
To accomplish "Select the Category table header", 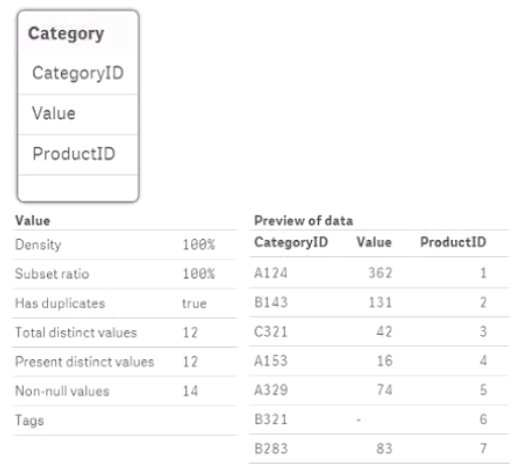I will [78, 34].
